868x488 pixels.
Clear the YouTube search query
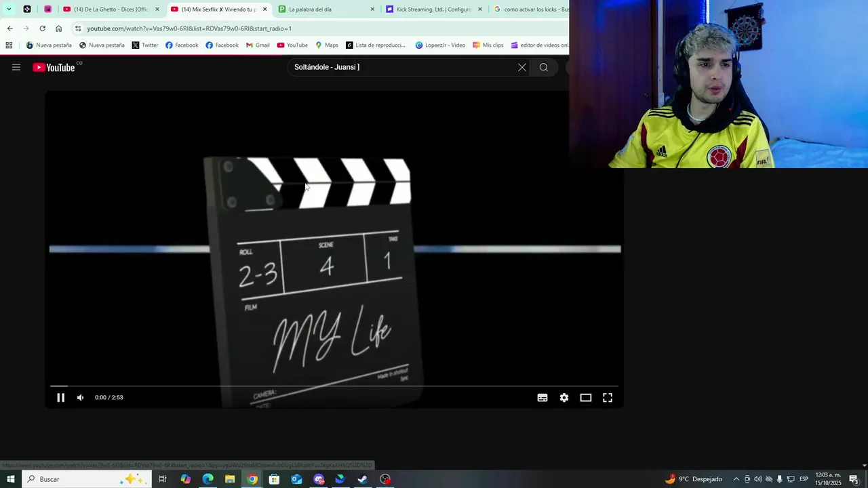(x=522, y=67)
